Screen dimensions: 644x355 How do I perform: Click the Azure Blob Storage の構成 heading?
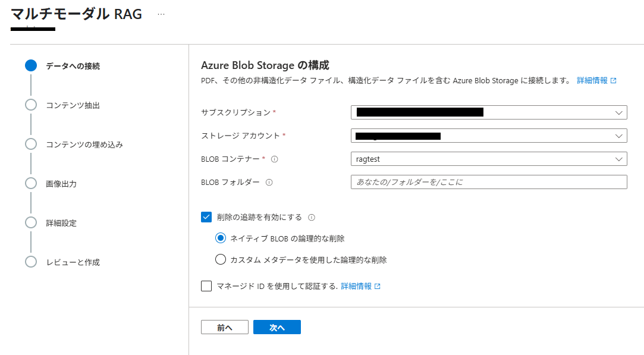(x=265, y=65)
